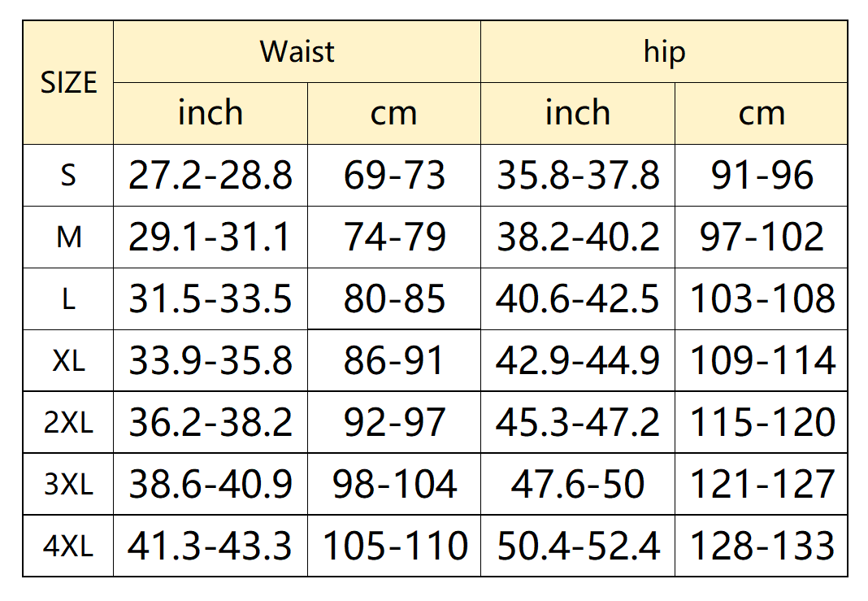Viewport: 868px width, 601px height.
Task: Select the M size row label
Action: click(68, 237)
